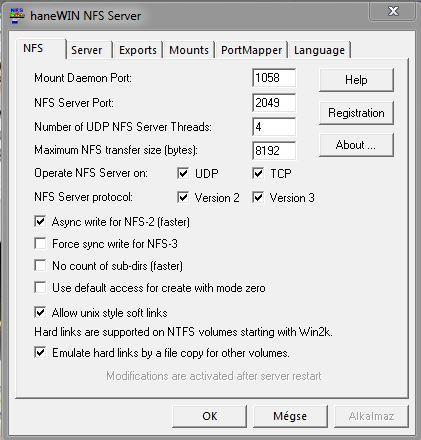The image size is (421, 440).
Task: Click the UDP NFS Server Threads field
Action: pyautogui.click(x=274, y=127)
